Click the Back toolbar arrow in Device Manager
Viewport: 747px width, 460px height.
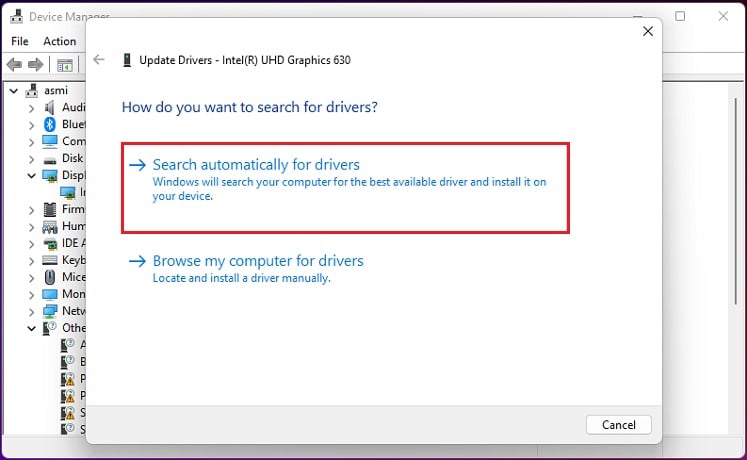[x=14, y=64]
